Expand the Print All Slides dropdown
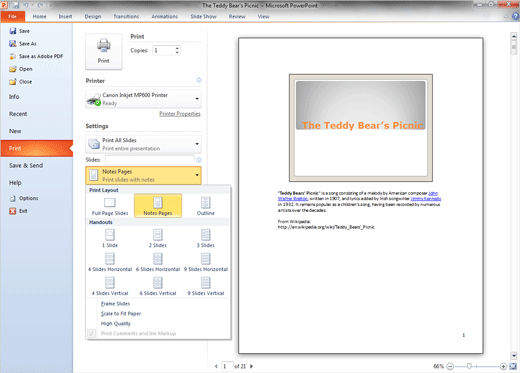520x373 pixels. [x=143, y=144]
